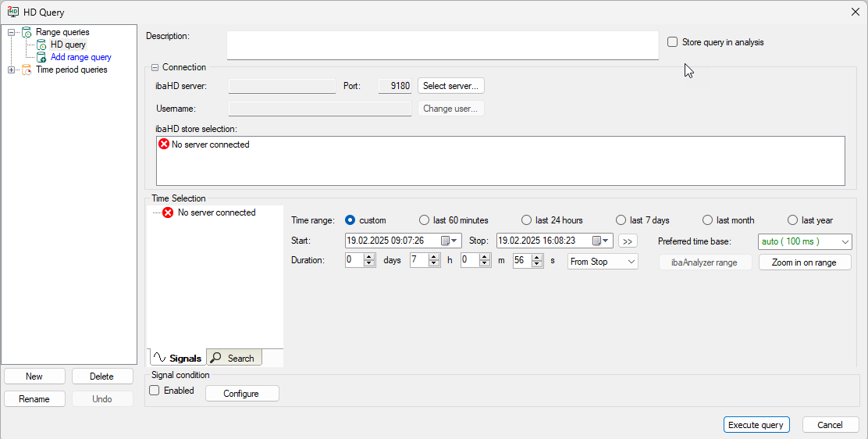Screen dimensions: 868x439
Task: Click the Search tab magnifier icon
Action: (216, 358)
